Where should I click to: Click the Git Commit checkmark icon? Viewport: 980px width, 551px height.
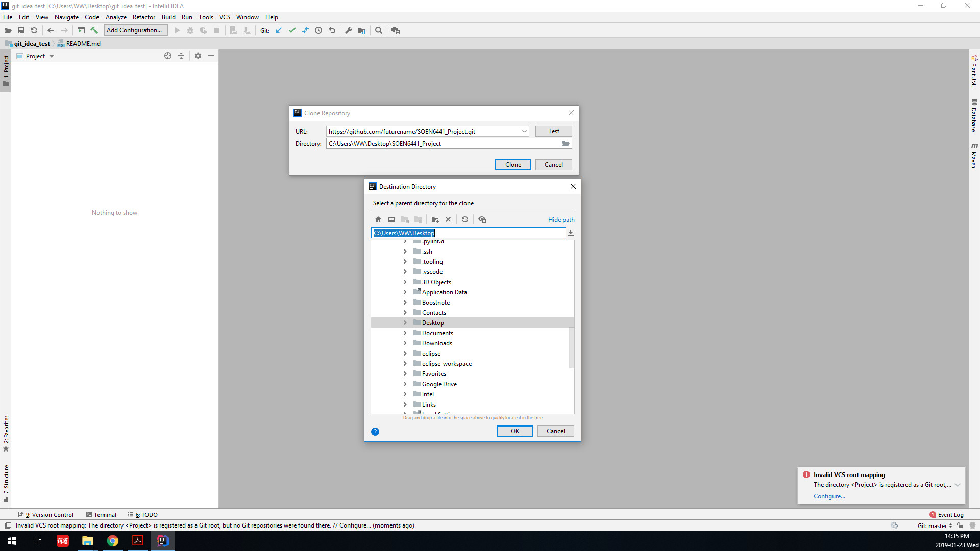click(292, 31)
